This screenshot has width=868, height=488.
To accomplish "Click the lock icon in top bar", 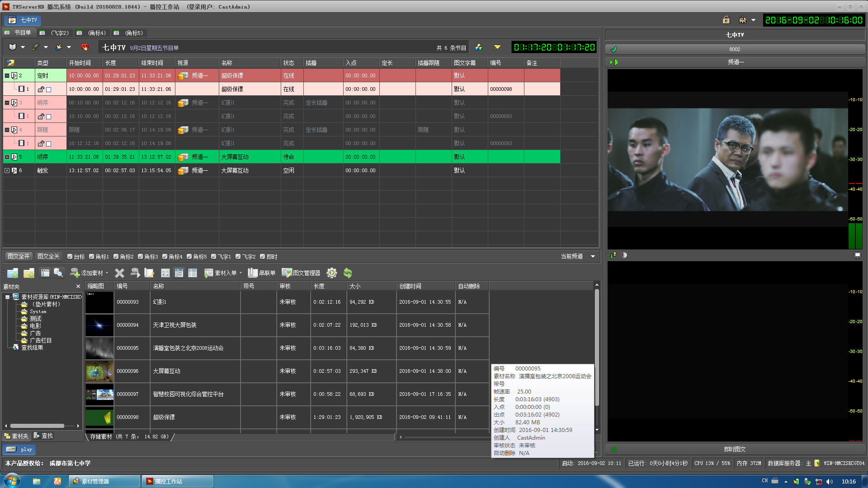I will 726,20.
